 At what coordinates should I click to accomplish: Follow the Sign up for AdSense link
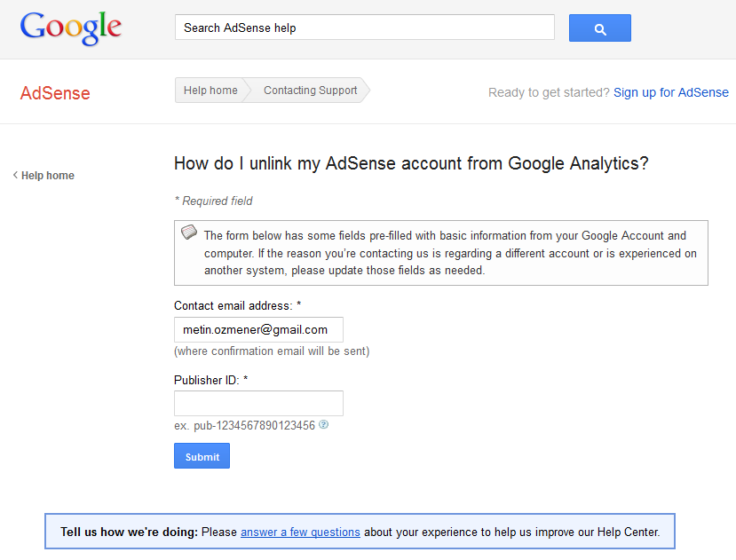[x=670, y=92]
